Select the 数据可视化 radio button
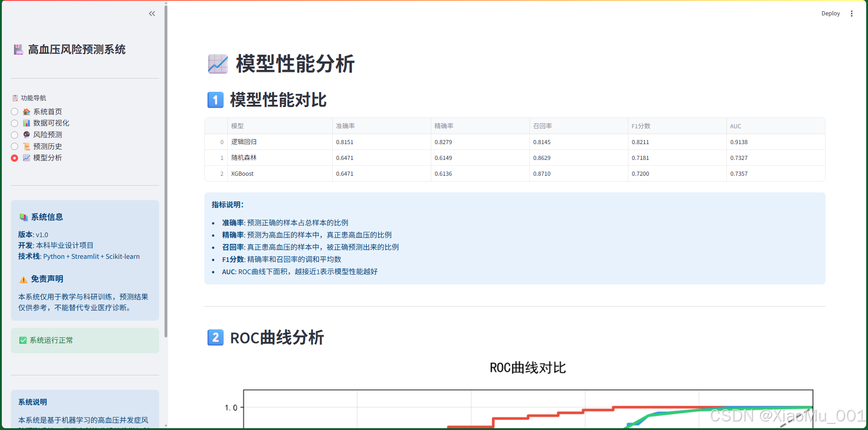 click(x=14, y=123)
